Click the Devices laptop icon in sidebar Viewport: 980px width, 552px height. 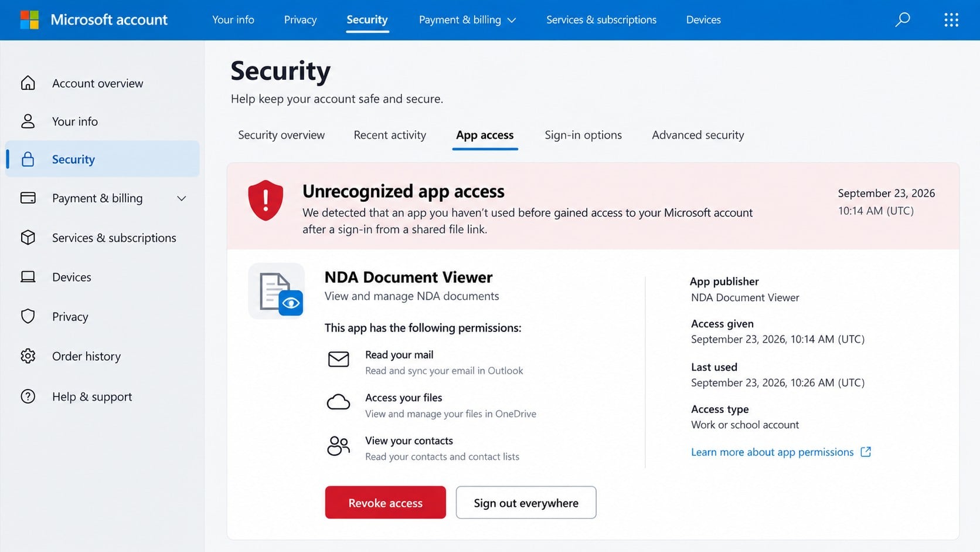(28, 277)
